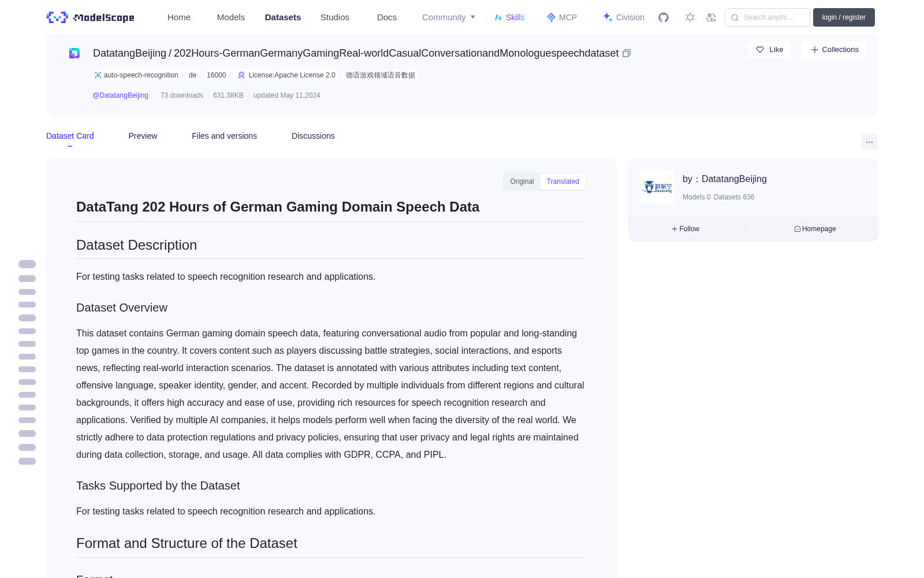Open the GitHub icon link

(664, 17)
